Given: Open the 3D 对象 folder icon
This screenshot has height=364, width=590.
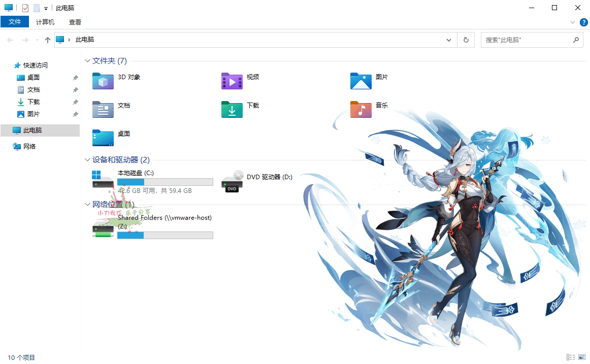Looking at the screenshot, I should (103, 81).
